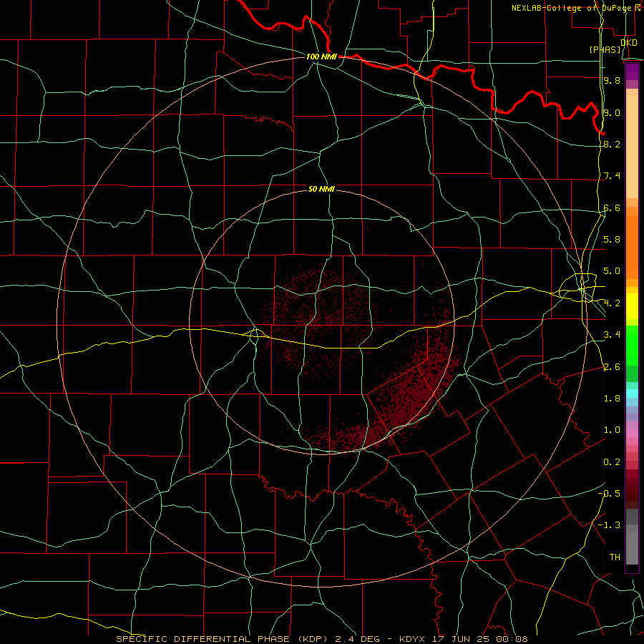This screenshot has height=644, width=644.
Task: Click the 0.2 legend scale value
Action: (x=612, y=462)
